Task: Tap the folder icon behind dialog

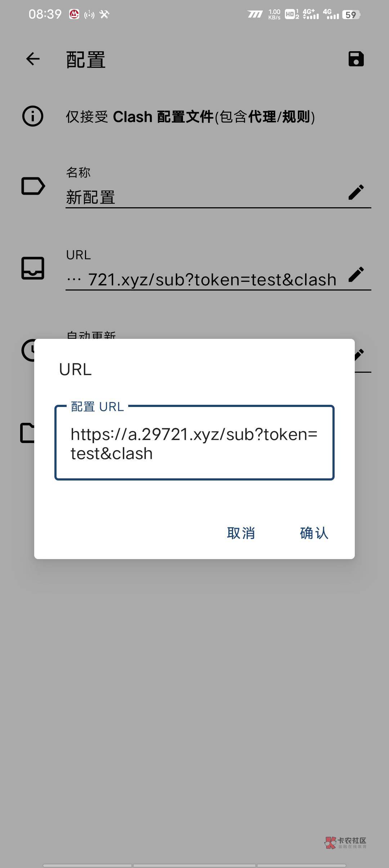Action: [x=27, y=433]
